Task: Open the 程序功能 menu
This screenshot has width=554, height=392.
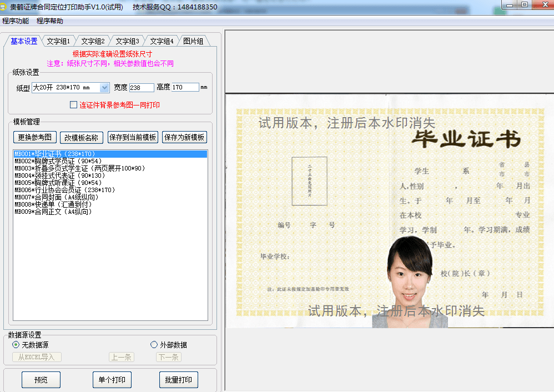Action: (16, 21)
